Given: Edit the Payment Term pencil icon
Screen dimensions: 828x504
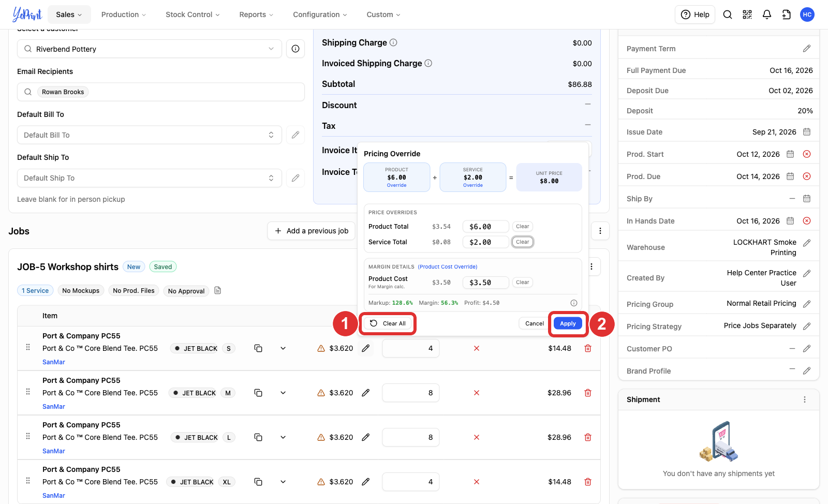Looking at the screenshot, I should [807, 49].
